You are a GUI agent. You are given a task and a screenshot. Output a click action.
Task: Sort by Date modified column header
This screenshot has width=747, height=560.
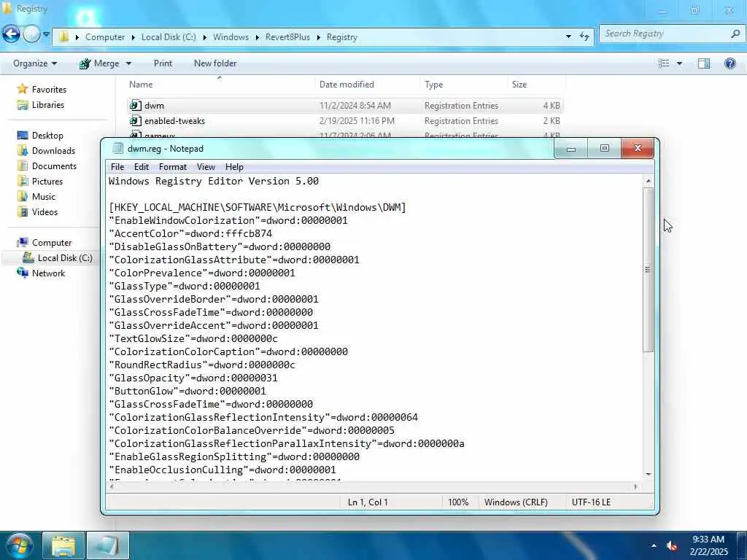347,85
